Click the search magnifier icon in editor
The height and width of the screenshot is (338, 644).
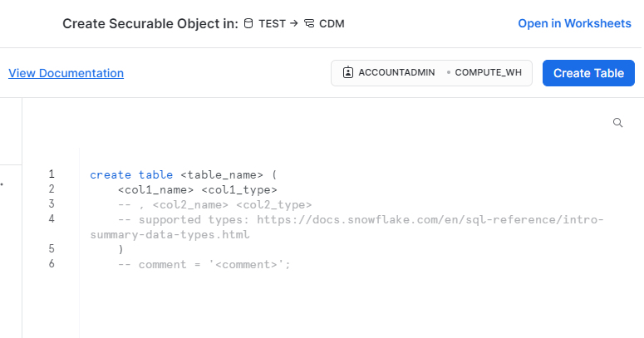(617, 123)
